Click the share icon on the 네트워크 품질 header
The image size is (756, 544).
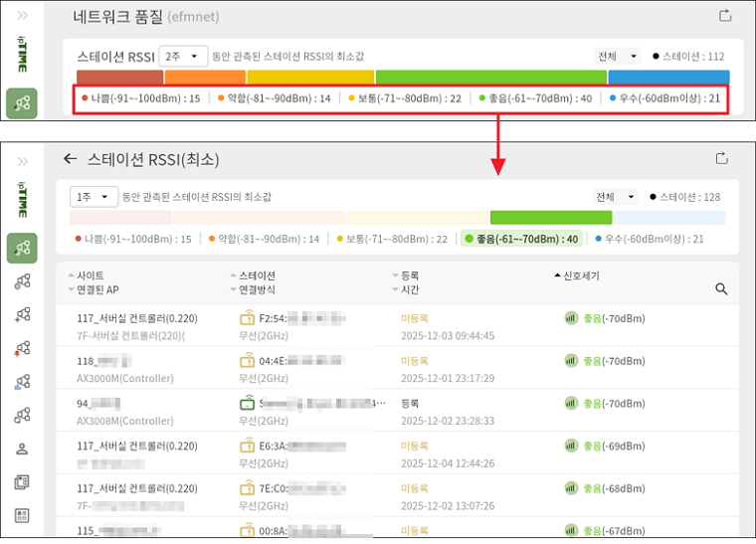pyautogui.click(x=724, y=16)
